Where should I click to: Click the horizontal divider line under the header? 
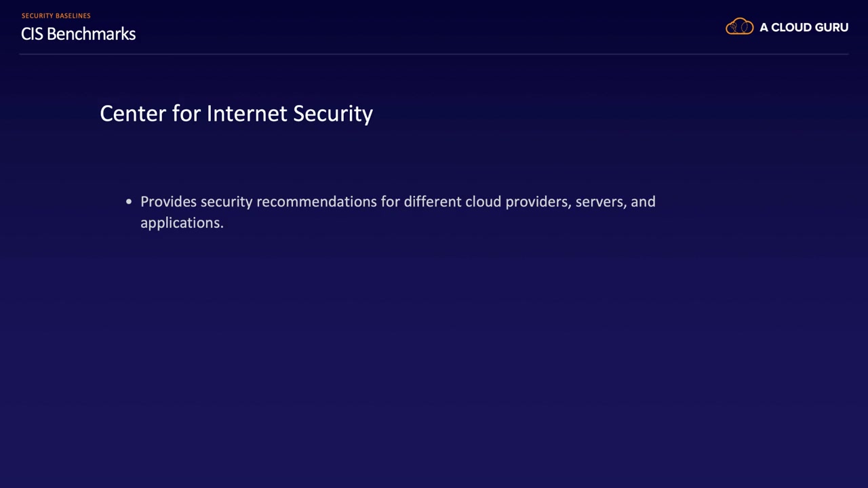point(434,54)
